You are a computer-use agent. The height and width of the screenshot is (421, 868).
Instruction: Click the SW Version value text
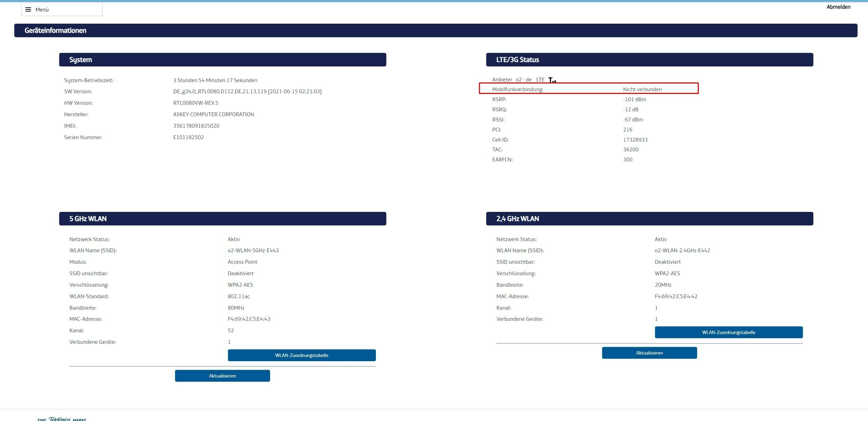(x=247, y=92)
